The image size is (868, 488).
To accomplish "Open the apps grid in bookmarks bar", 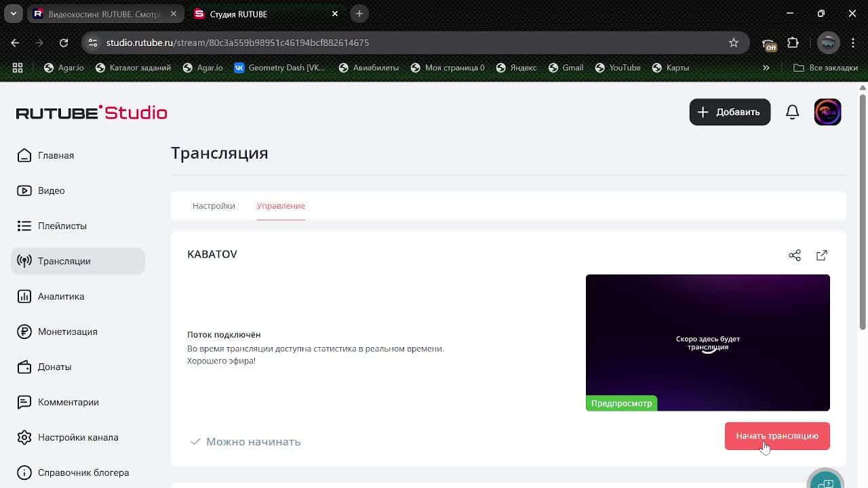I will tap(18, 68).
